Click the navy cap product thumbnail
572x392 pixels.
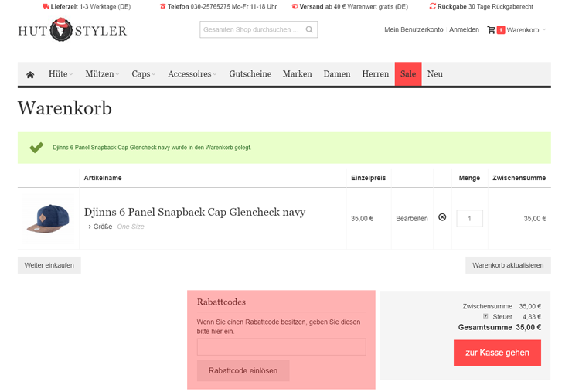pyautogui.click(x=48, y=219)
